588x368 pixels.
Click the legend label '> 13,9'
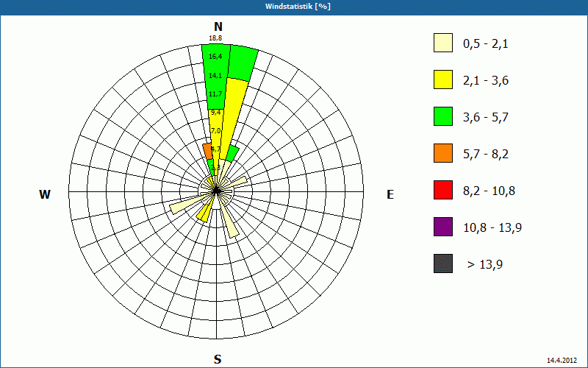pyautogui.click(x=485, y=265)
